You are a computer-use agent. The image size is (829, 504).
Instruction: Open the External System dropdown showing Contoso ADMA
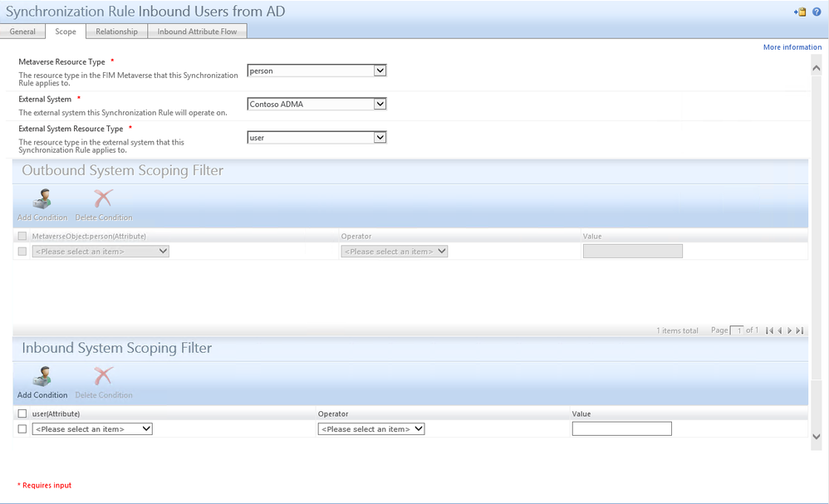(x=316, y=104)
